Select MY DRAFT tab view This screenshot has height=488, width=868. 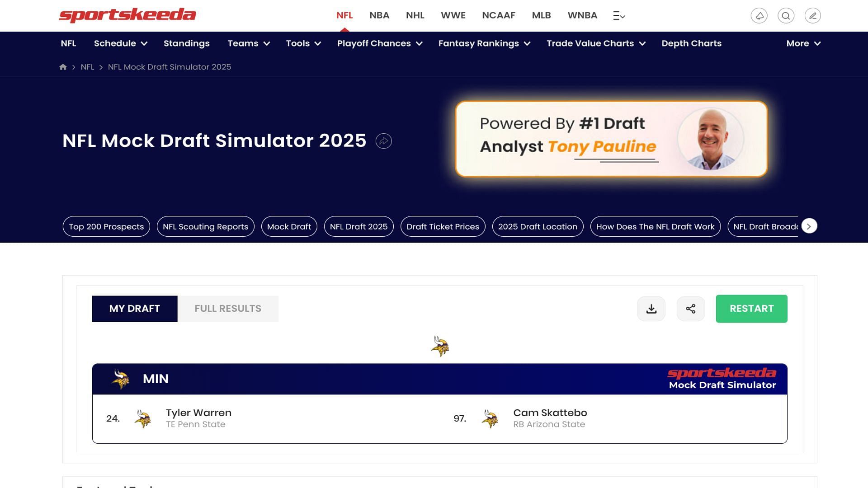(x=135, y=308)
